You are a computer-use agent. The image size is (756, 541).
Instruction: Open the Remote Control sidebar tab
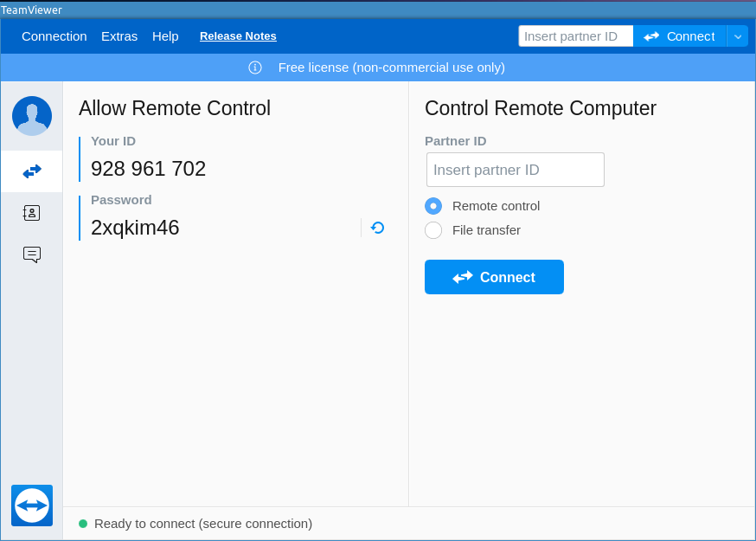click(32, 171)
